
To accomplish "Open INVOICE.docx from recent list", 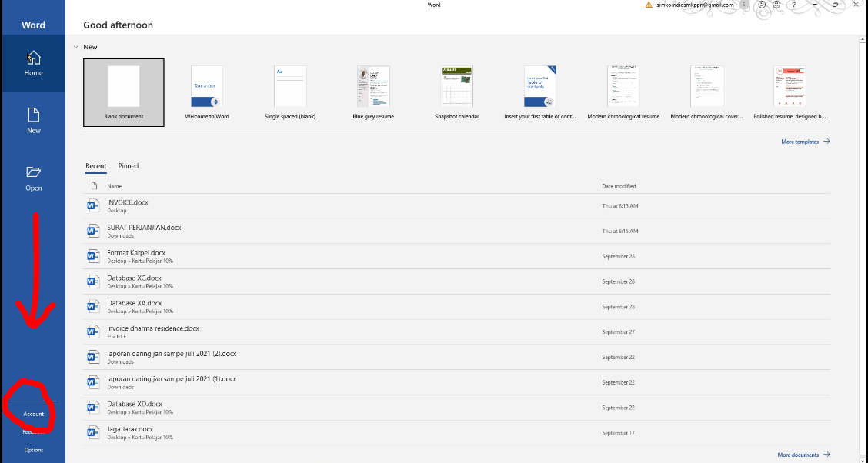I will pos(127,202).
